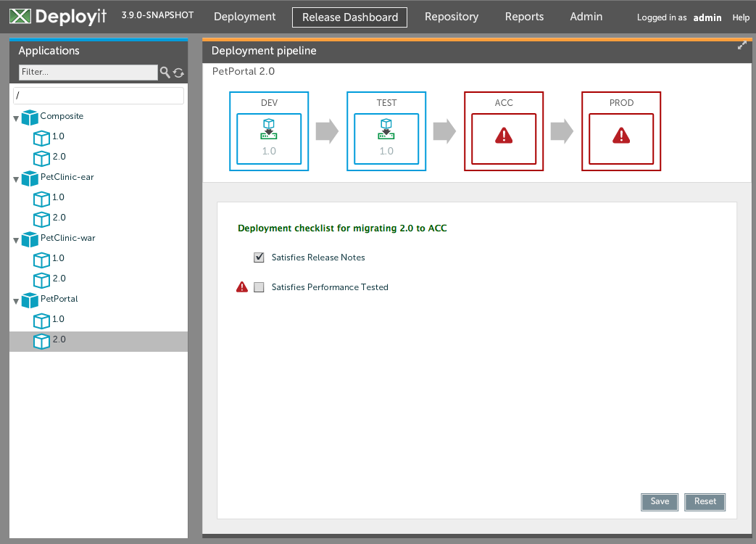Switch to the Reports tab

[524, 17]
